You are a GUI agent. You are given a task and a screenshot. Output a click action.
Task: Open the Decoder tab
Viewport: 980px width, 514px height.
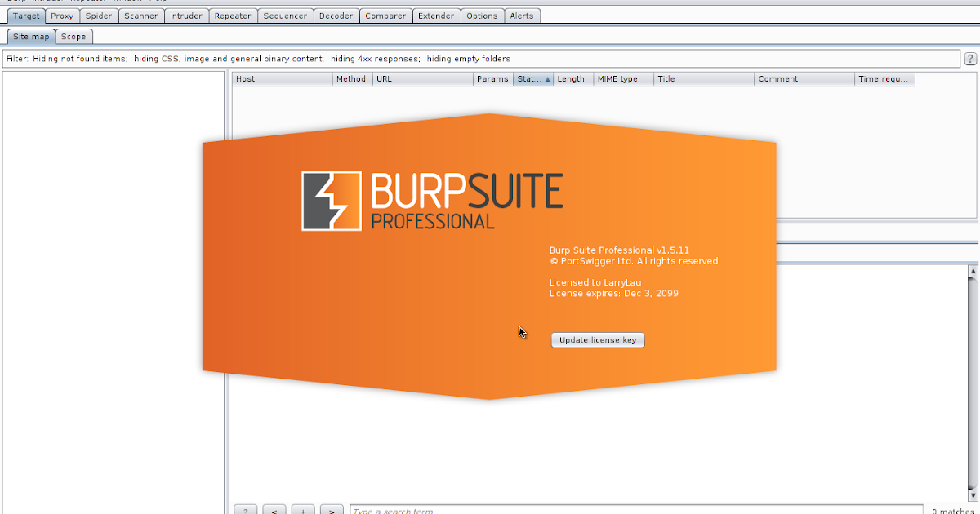coord(336,16)
